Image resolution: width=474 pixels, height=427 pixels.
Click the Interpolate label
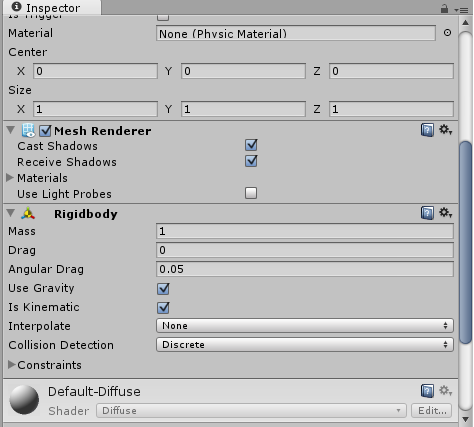39,326
